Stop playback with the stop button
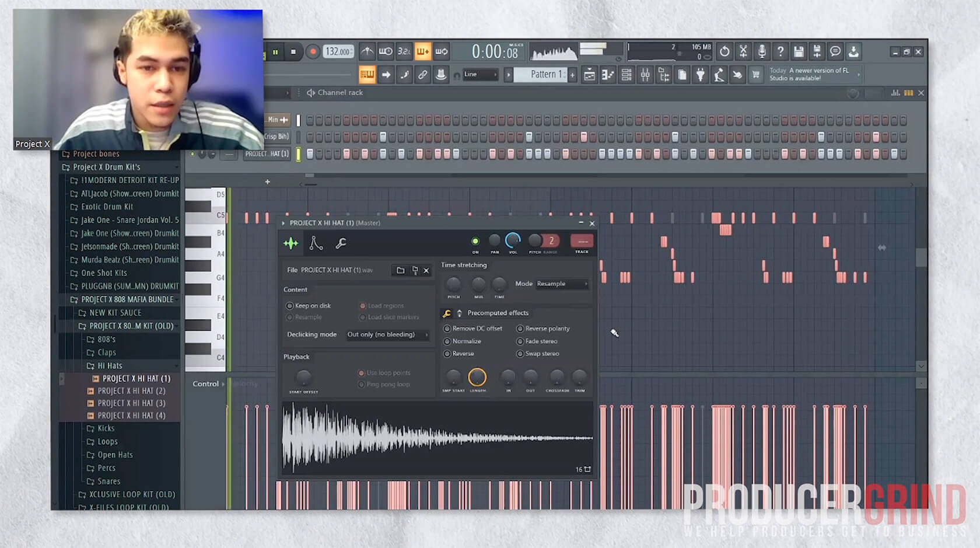 click(293, 52)
